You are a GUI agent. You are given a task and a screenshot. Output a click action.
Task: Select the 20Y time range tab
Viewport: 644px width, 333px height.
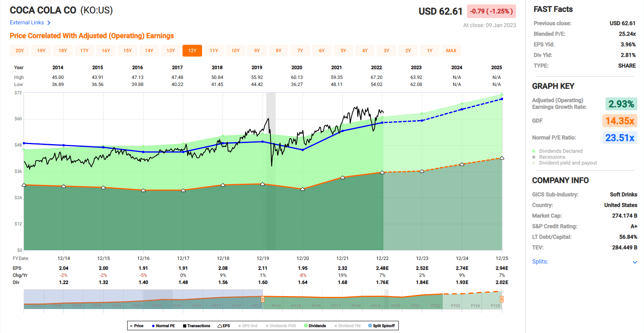[x=20, y=51]
